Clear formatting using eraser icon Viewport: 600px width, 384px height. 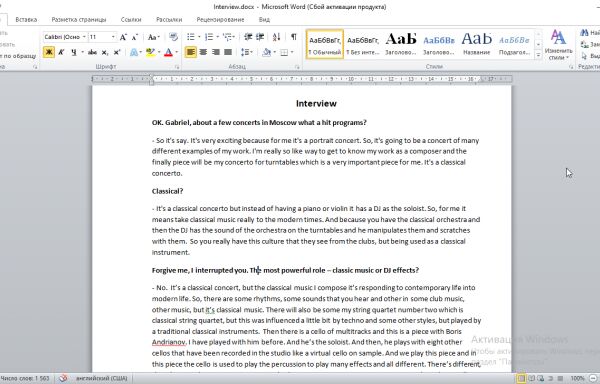click(x=173, y=37)
